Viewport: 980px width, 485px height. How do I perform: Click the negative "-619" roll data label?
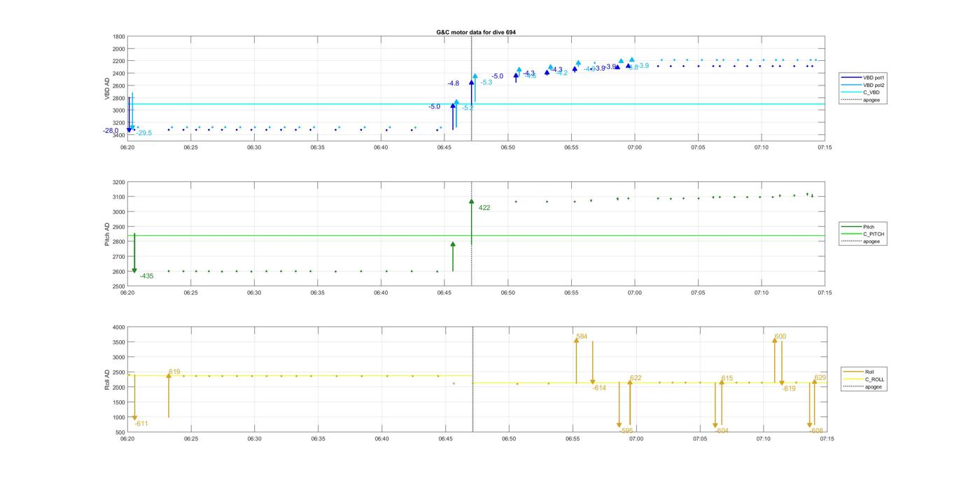coord(789,388)
